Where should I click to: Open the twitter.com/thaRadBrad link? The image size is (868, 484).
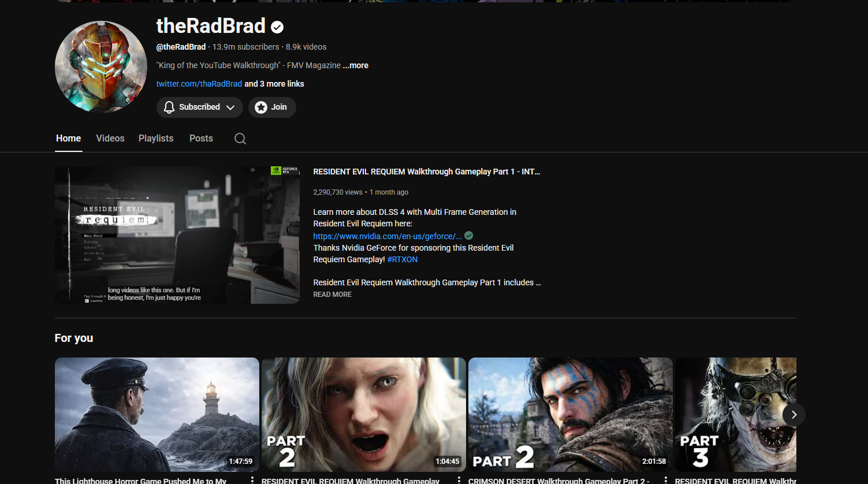pos(199,84)
